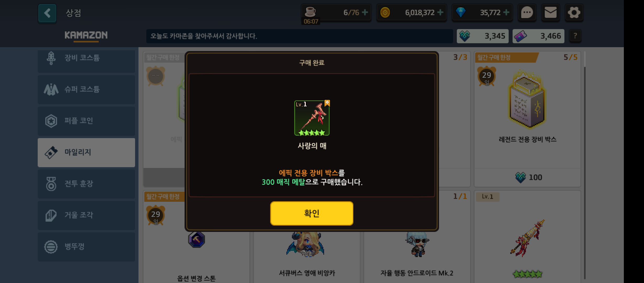This screenshot has height=283, width=644.
Task: Open the 퍼플 코인 shop category
Action: [86, 121]
